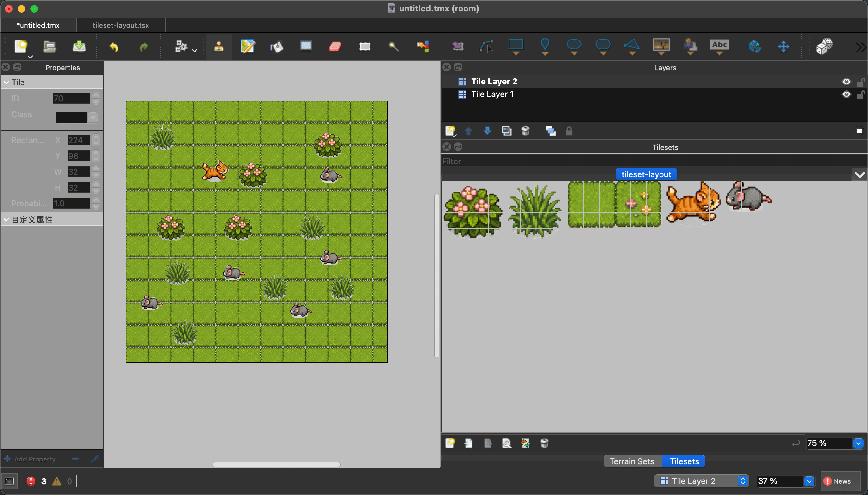Image resolution: width=868 pixels, height=495 pixels.
Task: Toggle visibility of Tile Layer 2
Action: (x=846, y=82)
